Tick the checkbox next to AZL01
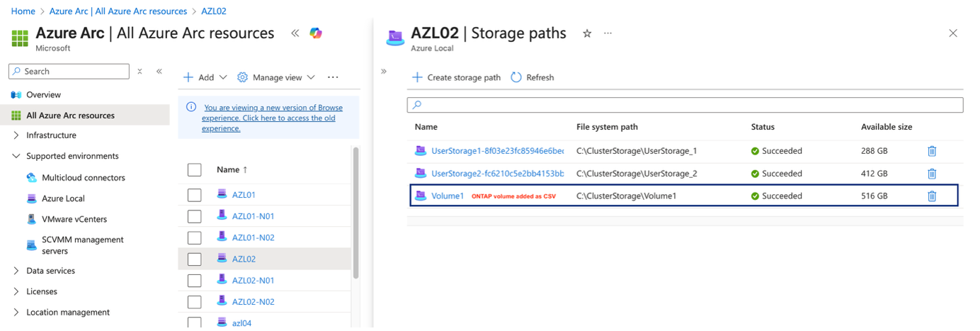980x331 pixels. pos(194,195)
